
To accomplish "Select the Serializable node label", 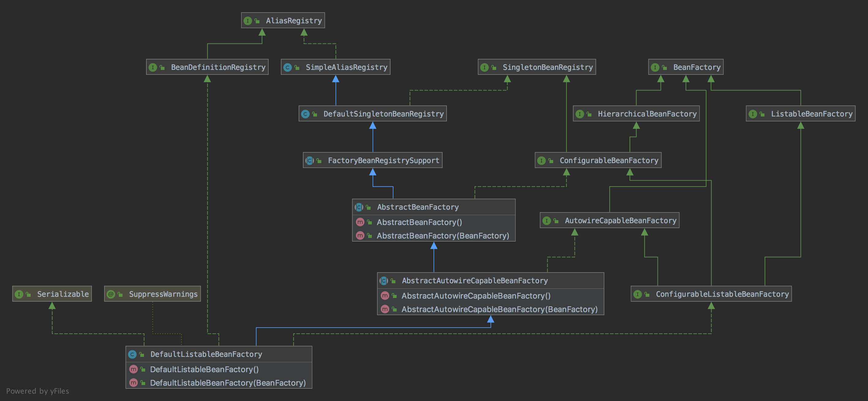I will pos(63,294).
